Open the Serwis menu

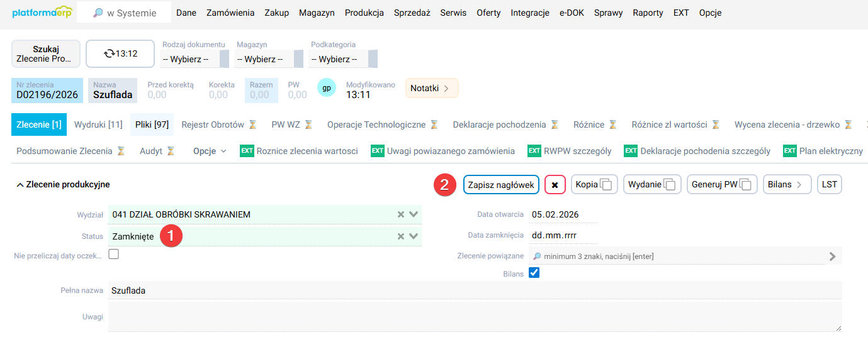coord(453,13)
